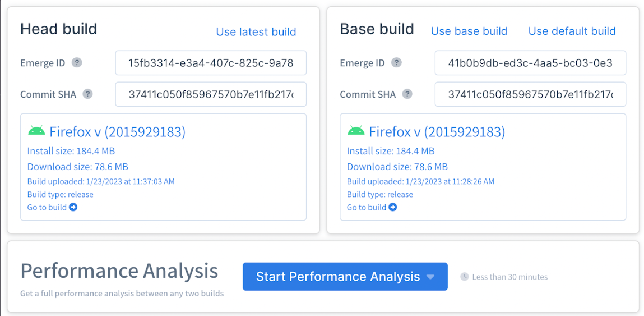Click help icon beside Head build Commit SHA
The image size is (644, 316).
87,94
